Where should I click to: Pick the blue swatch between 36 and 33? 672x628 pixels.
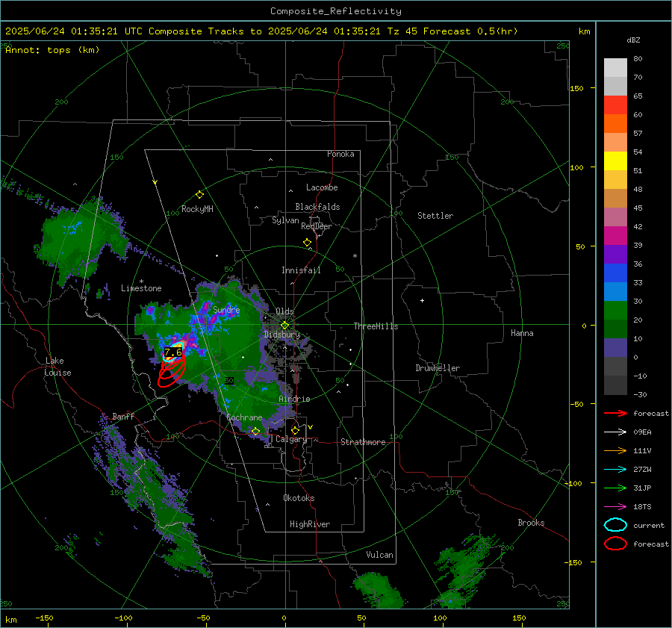[x=615, y=273]
